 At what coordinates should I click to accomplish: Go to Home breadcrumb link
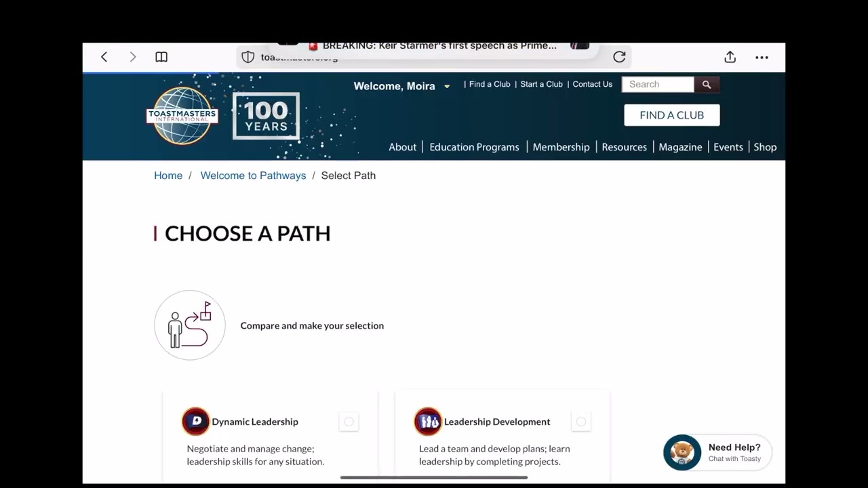click(x=168, y=176)
